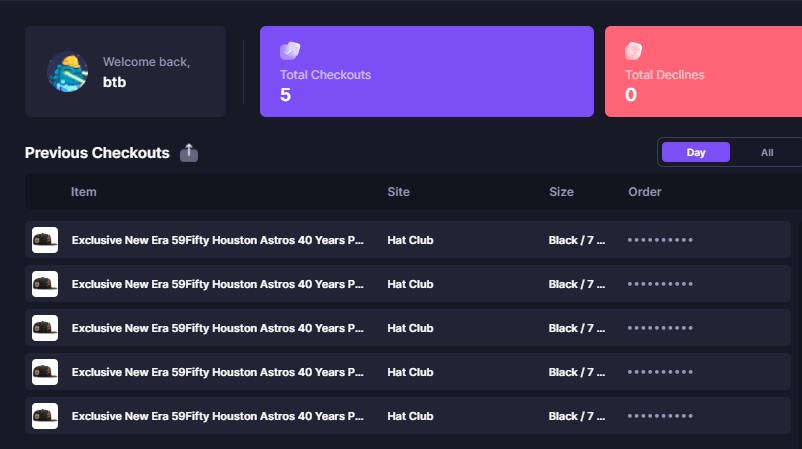The height and width of the screenshot is (449, 802).
Task: Click the fifth row's hat thumbnail
Action: 45,416
